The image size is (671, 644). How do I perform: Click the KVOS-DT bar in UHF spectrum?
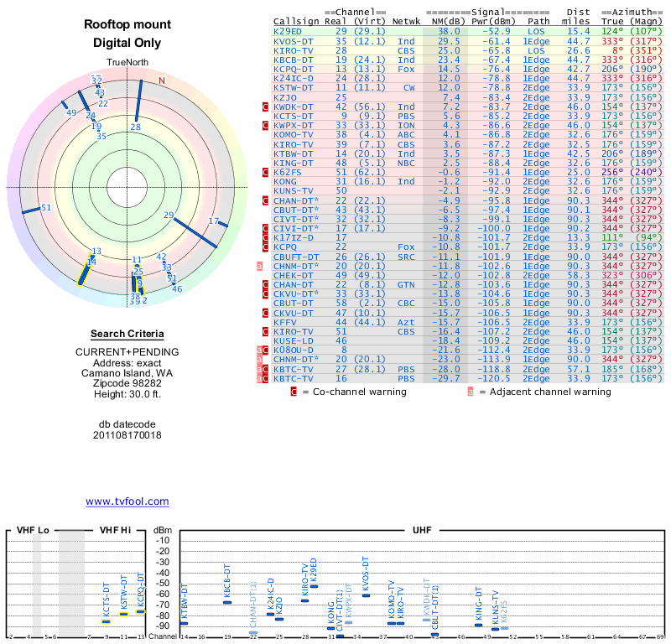365,595
